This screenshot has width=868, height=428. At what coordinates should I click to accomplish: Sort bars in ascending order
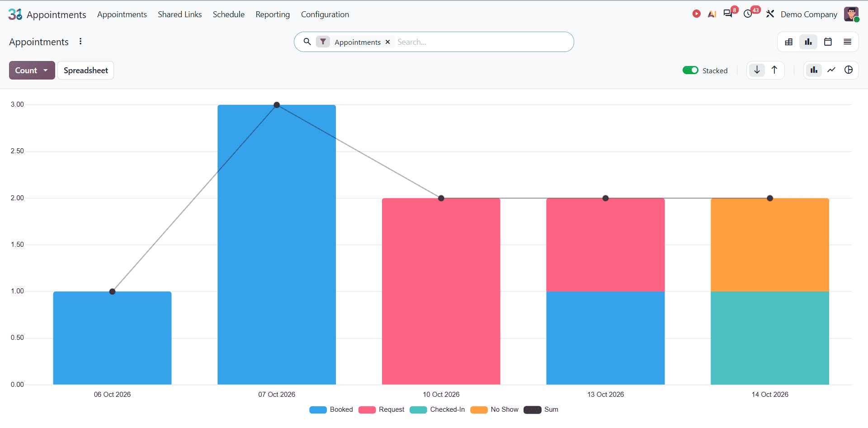click(x=774, y=70)
